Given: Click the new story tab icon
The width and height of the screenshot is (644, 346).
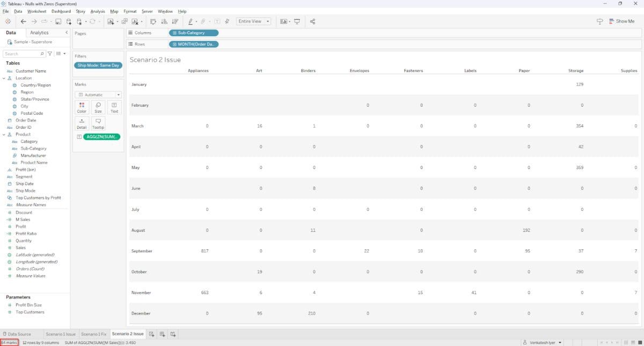Looking at the screenshot, I should tap(173, 334).
